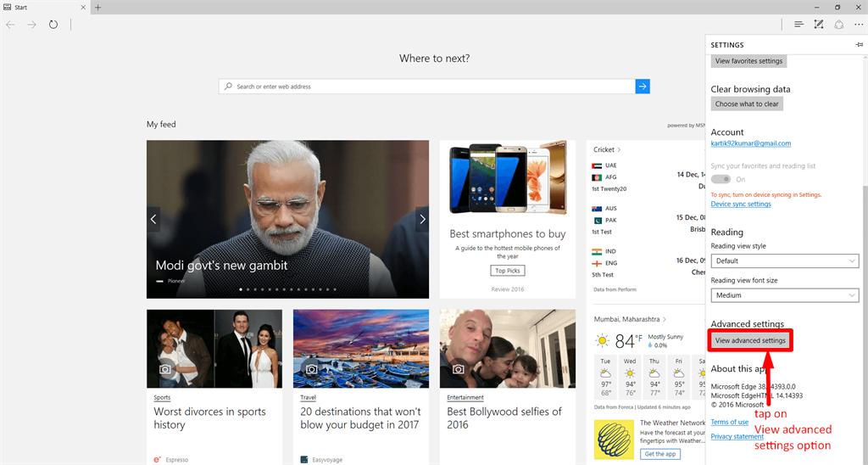Open the View favorites settings button
The height and width of the screenshot is (465, 868).
[748, 61]
